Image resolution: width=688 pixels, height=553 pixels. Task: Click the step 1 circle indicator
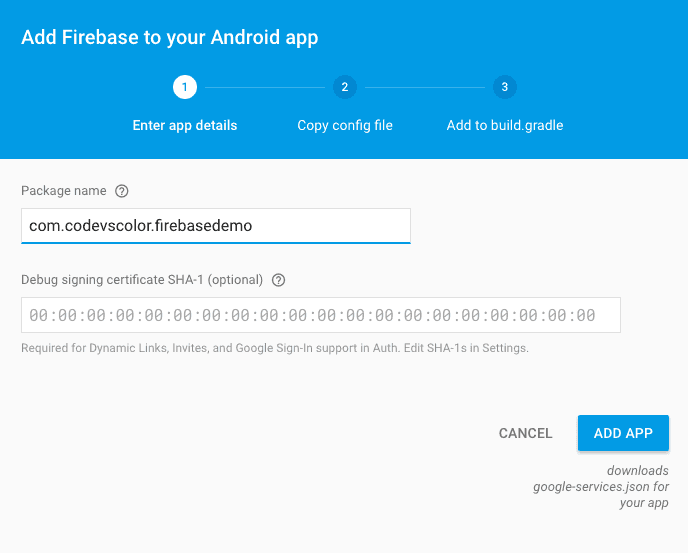pos(184,87)
